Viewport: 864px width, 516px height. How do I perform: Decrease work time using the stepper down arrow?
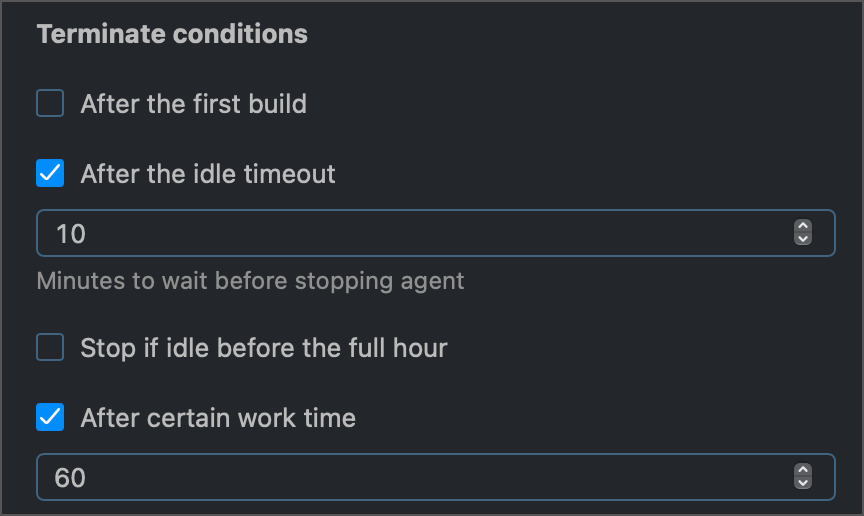[802, 483]
